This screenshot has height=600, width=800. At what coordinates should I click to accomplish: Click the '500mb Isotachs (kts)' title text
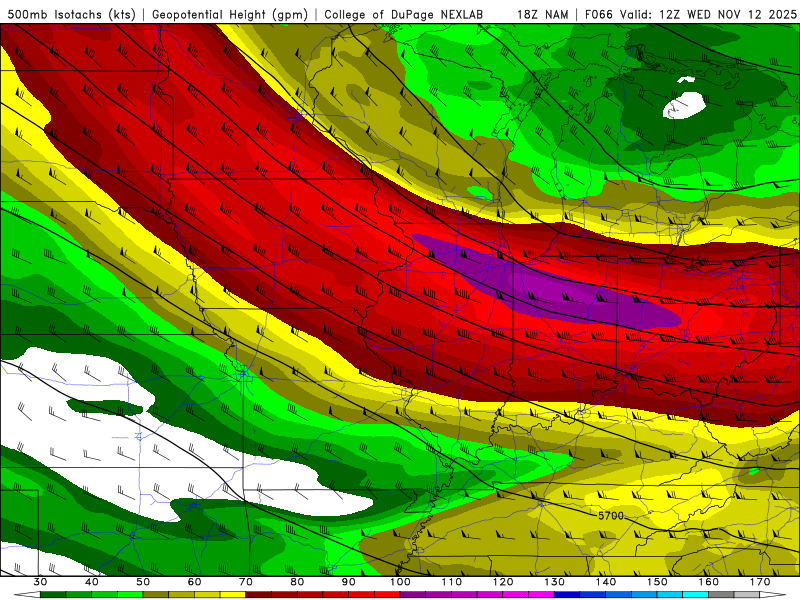tap(71, 14)
